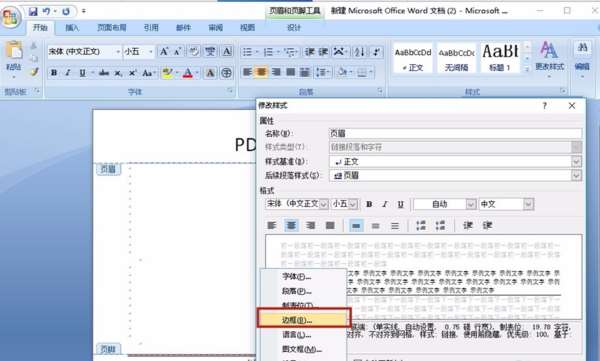Open the style based on dropdown
Image resolution: width=600 pixels, height=361 pixels.
576,162
